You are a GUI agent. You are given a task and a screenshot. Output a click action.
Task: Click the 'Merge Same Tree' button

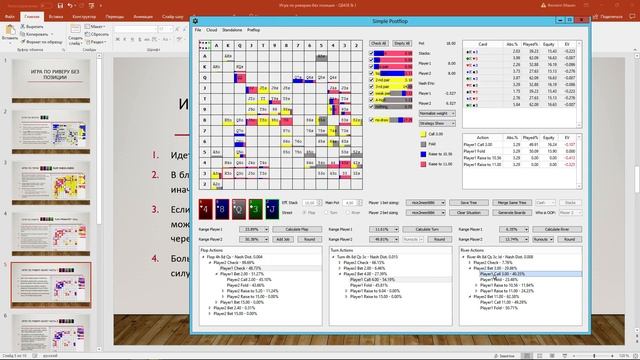point(512,202)
